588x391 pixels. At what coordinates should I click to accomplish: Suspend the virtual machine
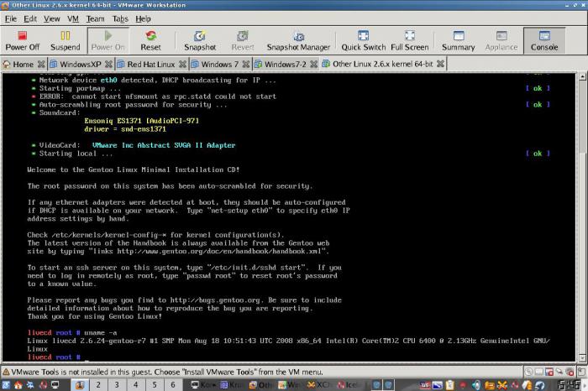(x=66, y=40)
